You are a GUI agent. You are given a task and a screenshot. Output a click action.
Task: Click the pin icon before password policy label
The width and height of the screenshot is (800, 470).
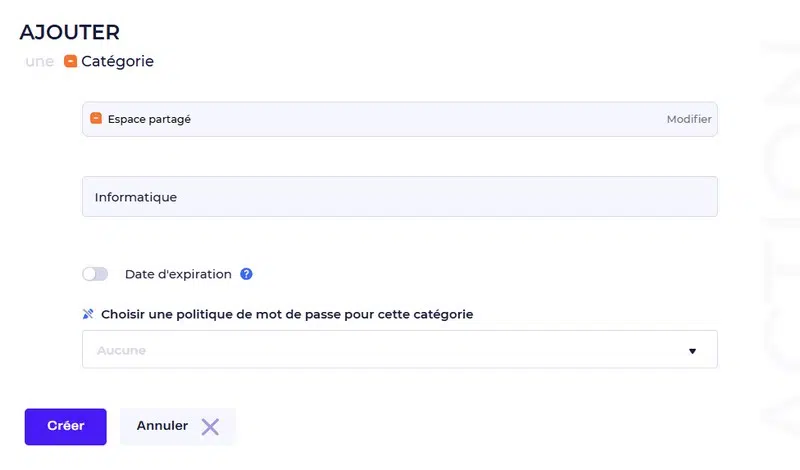point(88,314)
